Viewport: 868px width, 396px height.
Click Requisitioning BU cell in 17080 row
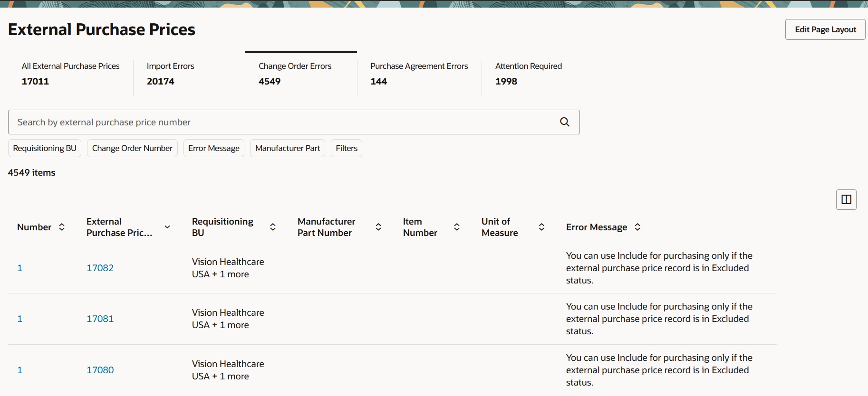pyautogui.click(x=228, y=370)
